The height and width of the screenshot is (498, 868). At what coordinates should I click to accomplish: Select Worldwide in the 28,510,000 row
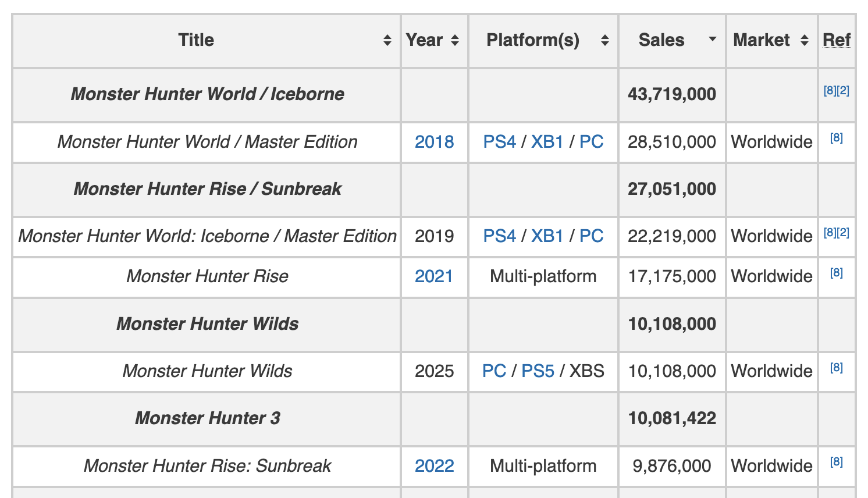click(771, 142)
